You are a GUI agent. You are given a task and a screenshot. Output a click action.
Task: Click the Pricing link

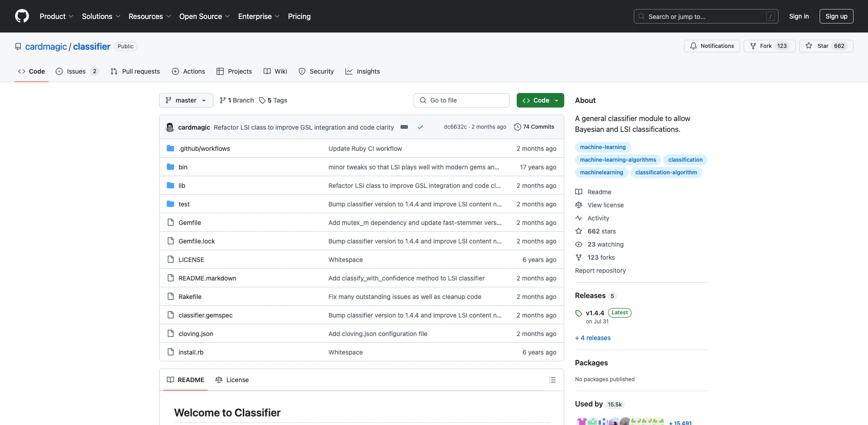click(299, 16)
